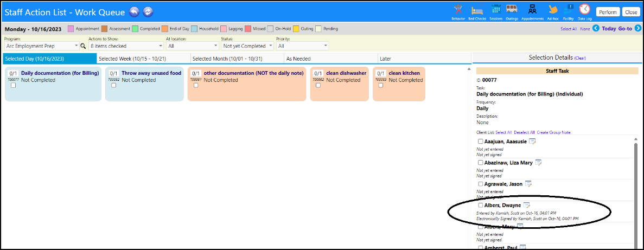Click the client list scroll-up arrow
The height and width of the screenshot is (250, 644).
pyautogui.click(x=636, y=140)
